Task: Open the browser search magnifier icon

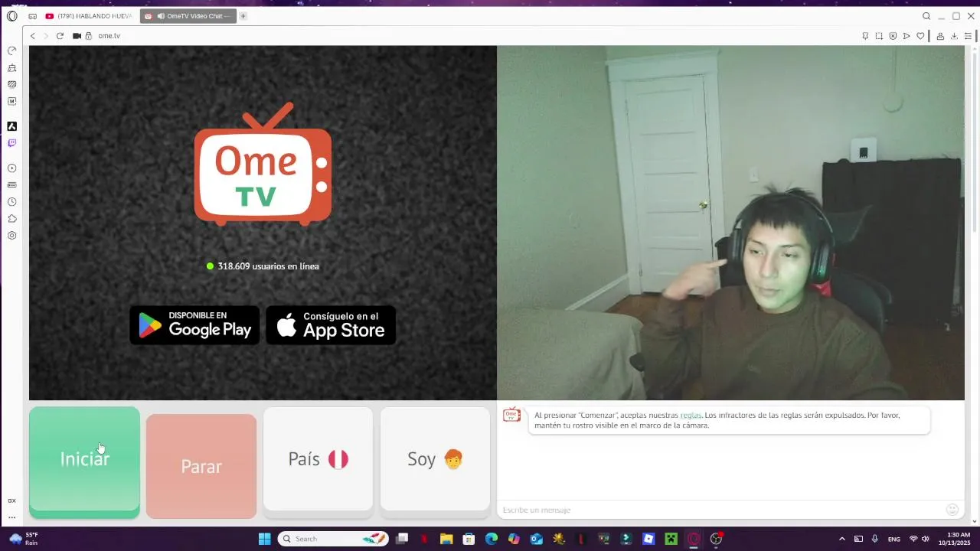Action: pyautogui.click(x=926, y=16)
